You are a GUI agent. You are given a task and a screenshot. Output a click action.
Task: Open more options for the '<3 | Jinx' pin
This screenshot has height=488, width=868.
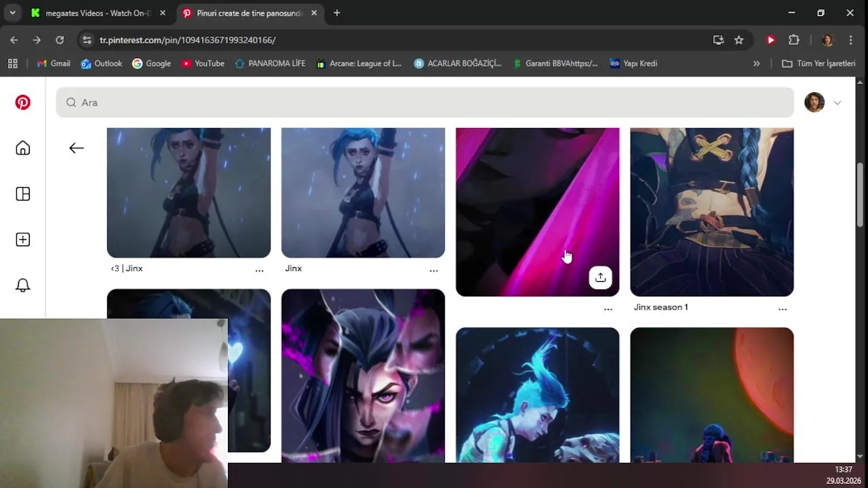259,270
